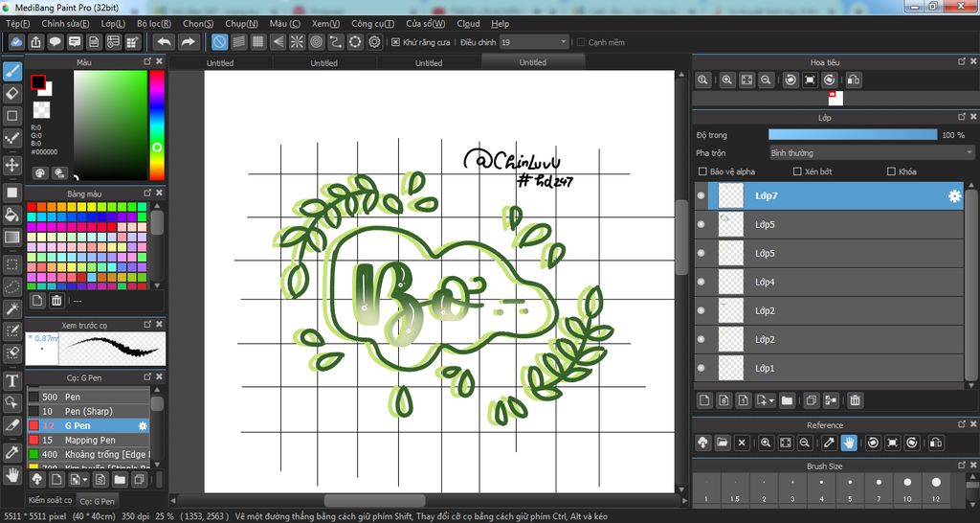Viewport: 980px width, 523px height.
Task: Enable Khóa lock checkbox
Action: click(891, 171)
